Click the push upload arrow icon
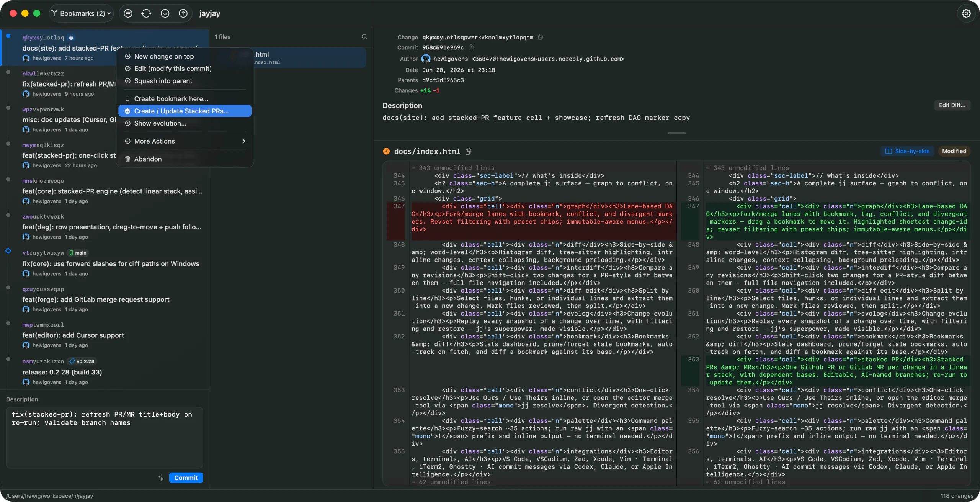 point(183,13)
